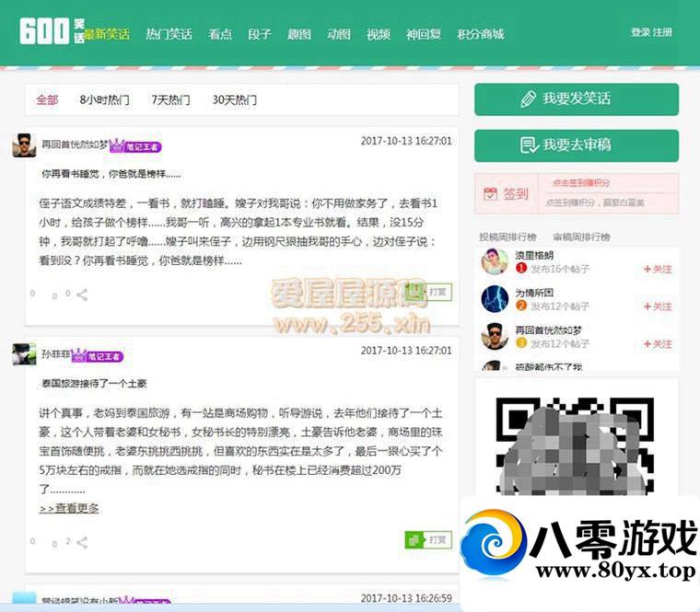Click the 签到 calendar check-in icon
Screen dimensions: 700x612
tap(490, 193)
